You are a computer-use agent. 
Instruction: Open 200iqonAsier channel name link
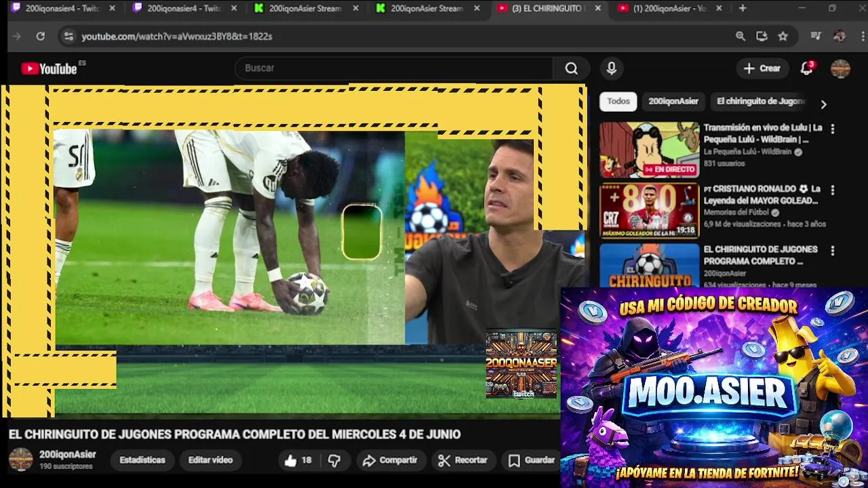point(67,455)
